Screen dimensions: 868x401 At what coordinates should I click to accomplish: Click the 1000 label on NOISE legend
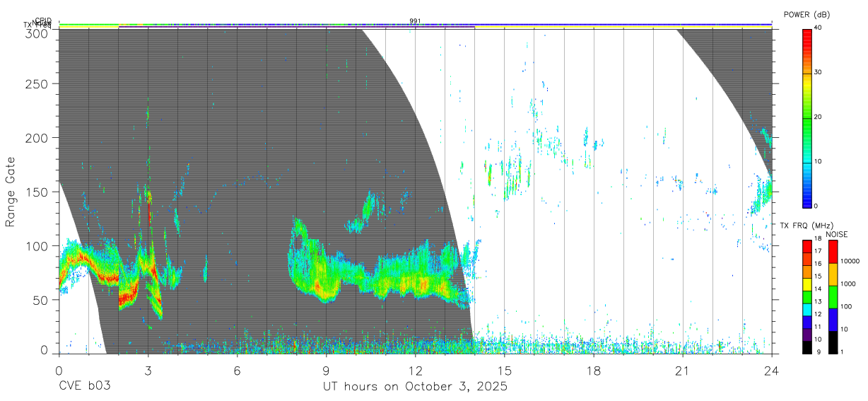pyautogui.click(x=848, y=284)
